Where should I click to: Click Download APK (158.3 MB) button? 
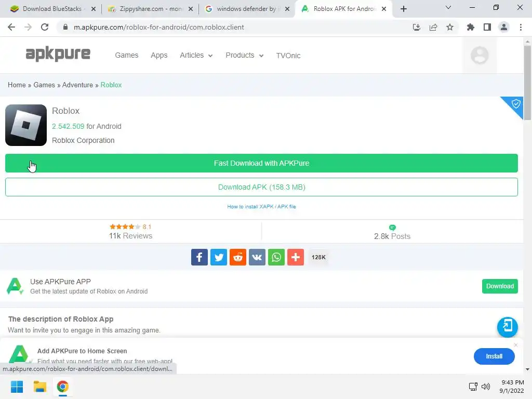coord(262,187)
